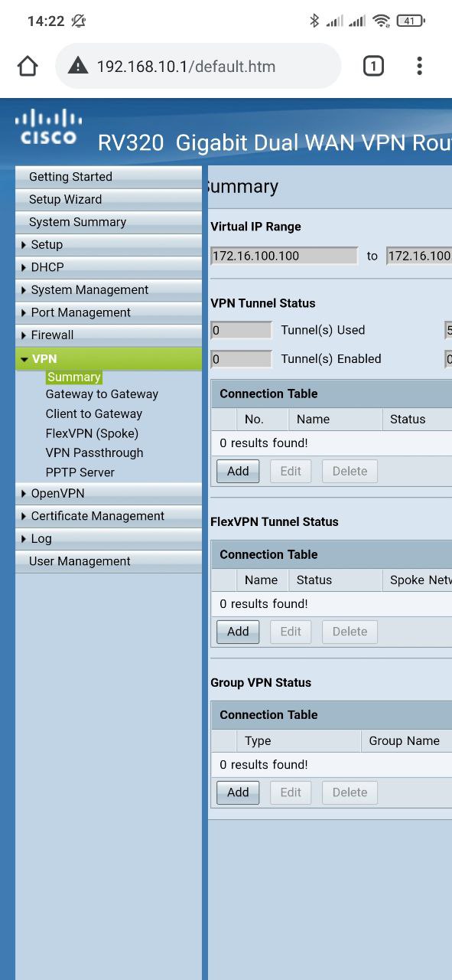Viewport: 452px width, 980px height.
Task: Click the Group Name column header
Action: click(406, 740)
